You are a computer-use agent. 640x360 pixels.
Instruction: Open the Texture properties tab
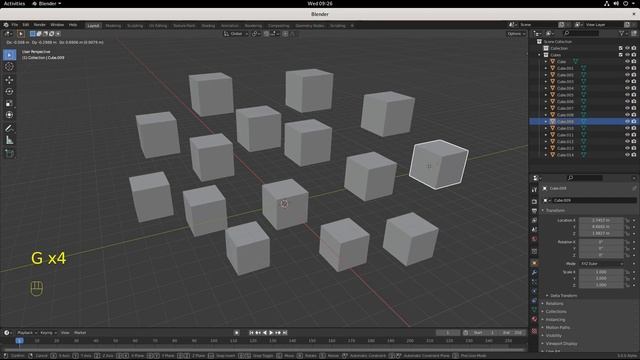click(534, 331)
